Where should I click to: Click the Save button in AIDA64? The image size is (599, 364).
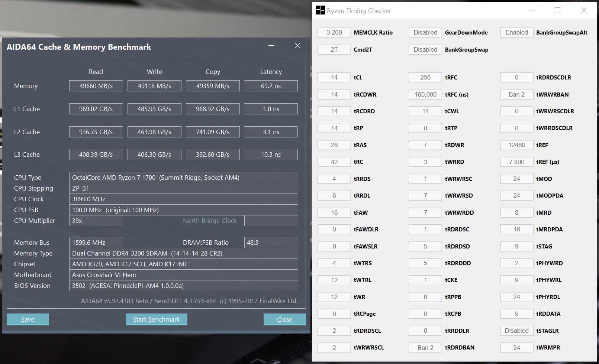pos(28,319)
